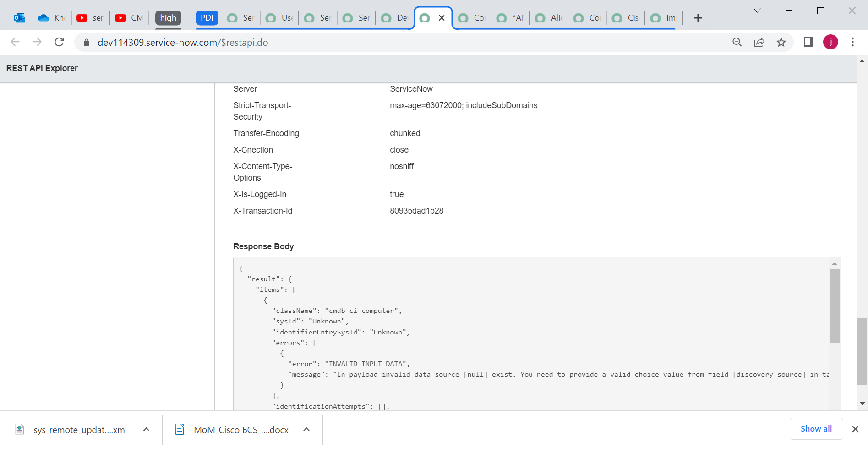This screenshot has height=449, width=868.
Task: Select the 'PDI' tab group label
Action: pos(207,18)
